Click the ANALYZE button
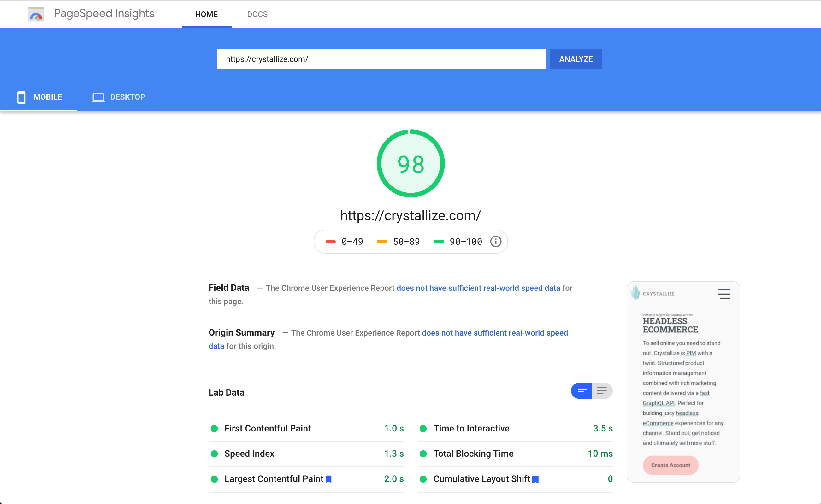This screenshot has width=821, height=504. (x=576, y=59)
